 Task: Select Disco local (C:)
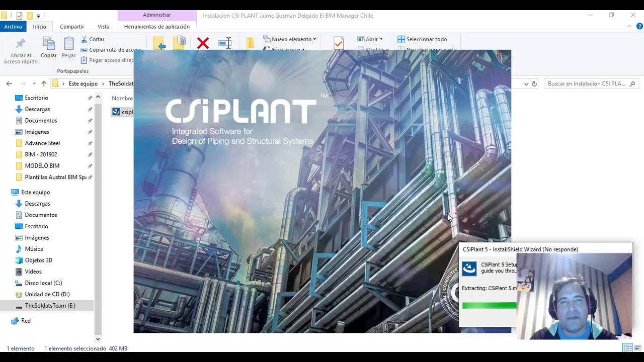pos(43,283)
